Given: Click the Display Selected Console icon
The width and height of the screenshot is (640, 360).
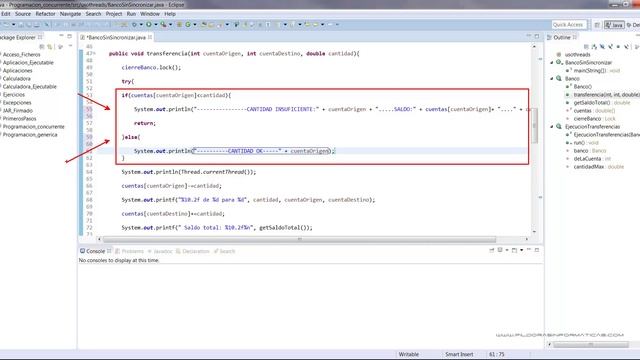Looking at the screenshot, I should [x=500, y=250].
